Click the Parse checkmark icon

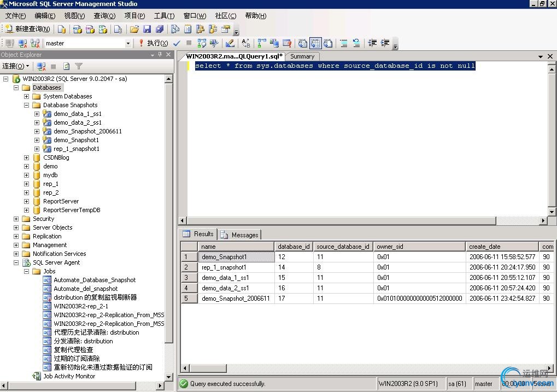(177, 43)
